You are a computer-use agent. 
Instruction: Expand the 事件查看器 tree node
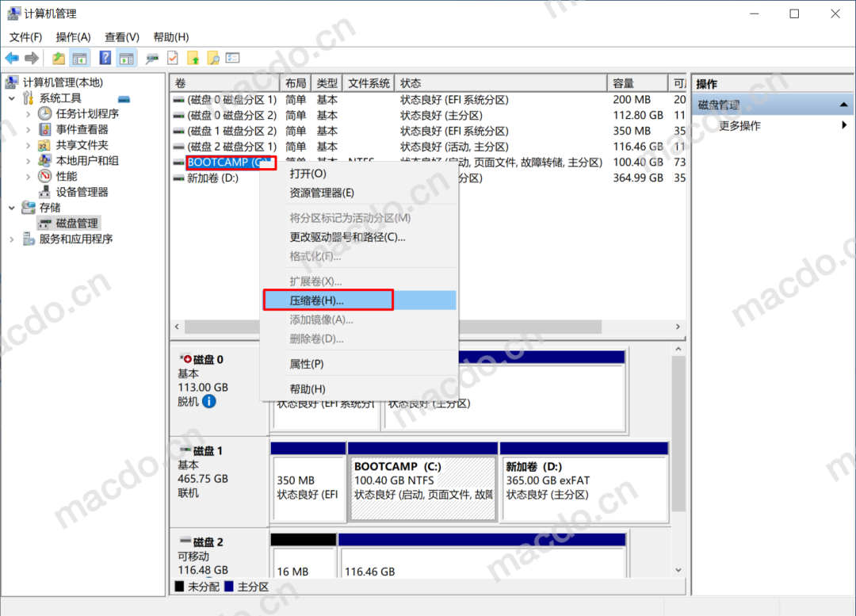coord(29,129)
